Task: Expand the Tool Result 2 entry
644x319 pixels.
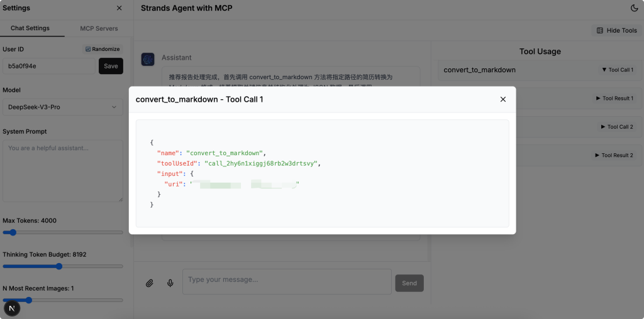Action: [614, 155]
